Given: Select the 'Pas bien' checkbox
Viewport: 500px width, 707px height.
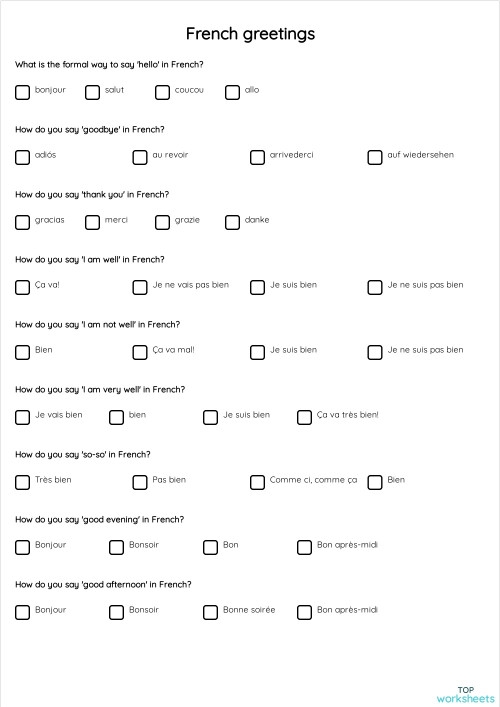Looking at the screenshot, I should tap(140, 482).
